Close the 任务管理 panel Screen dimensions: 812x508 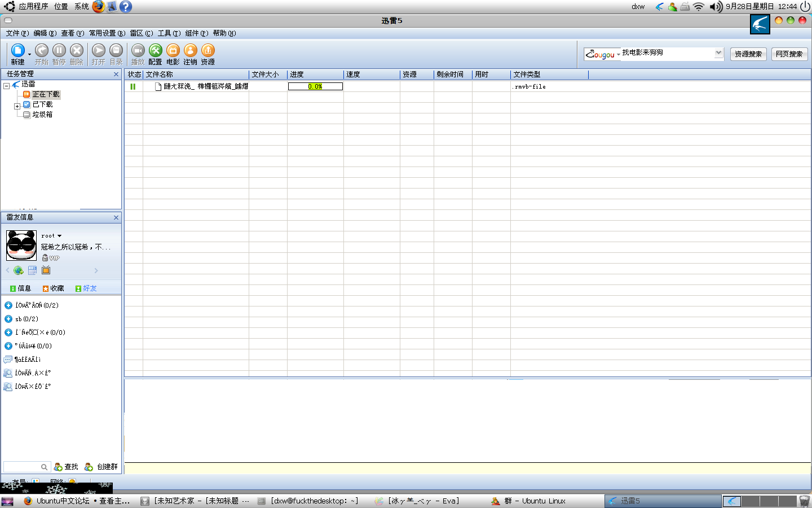point(116,75)
